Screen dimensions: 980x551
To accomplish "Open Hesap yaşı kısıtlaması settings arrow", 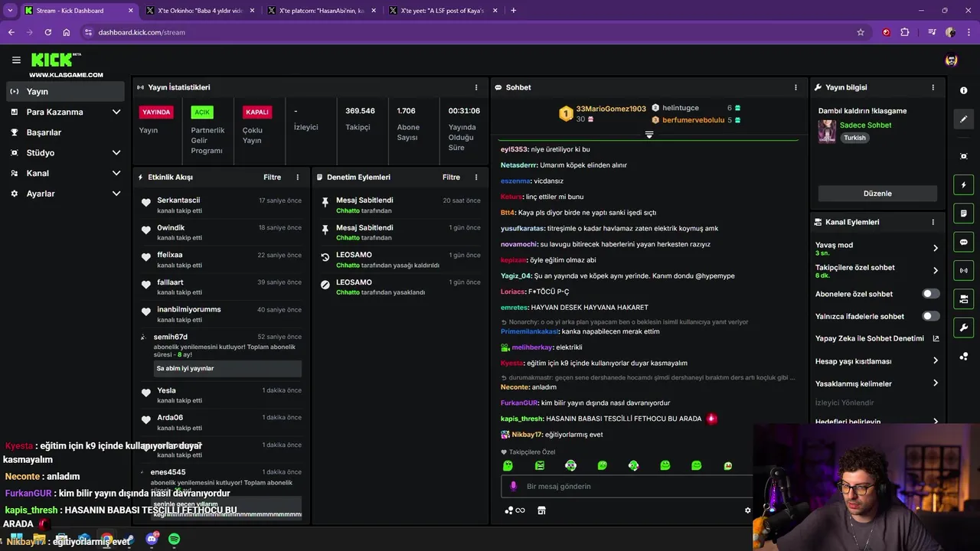I will click(x=935, y=361).
